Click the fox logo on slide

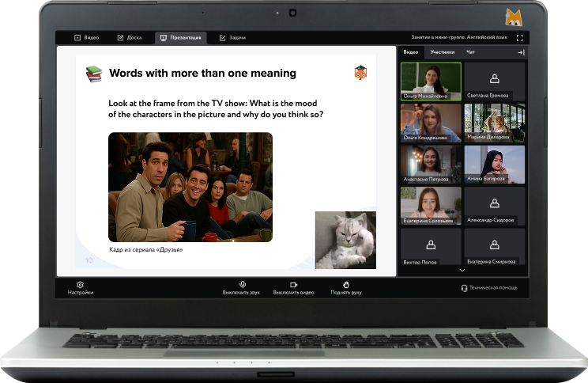pos(360,73)
